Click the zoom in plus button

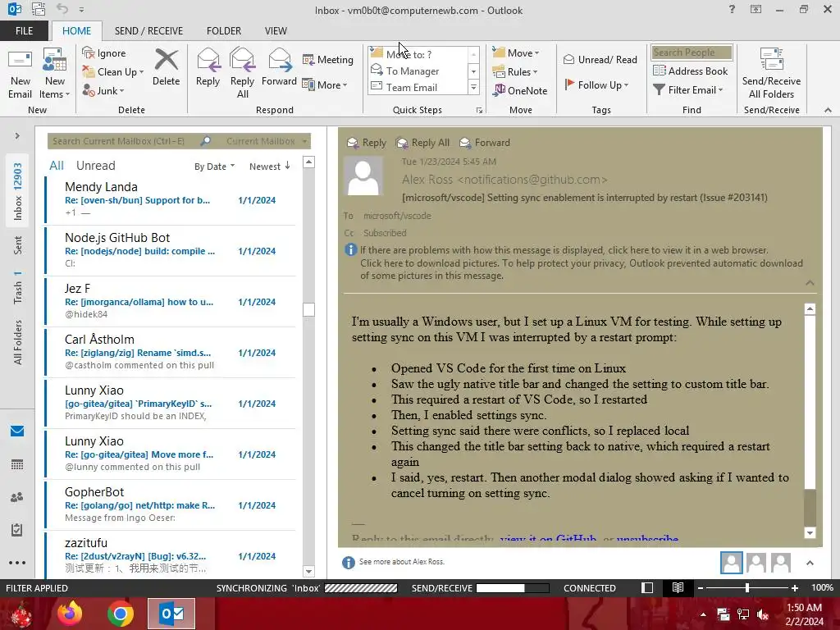(x=795, y=588)
